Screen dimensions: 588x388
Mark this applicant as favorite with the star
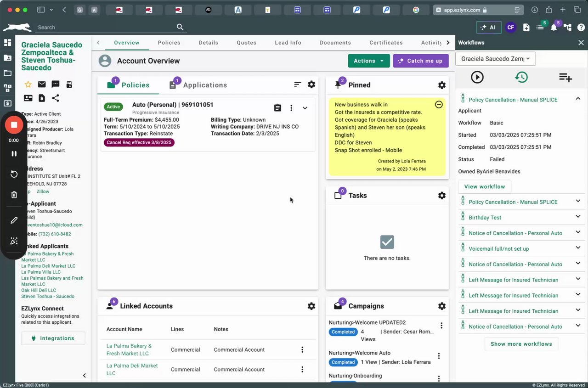click(28, 84)
